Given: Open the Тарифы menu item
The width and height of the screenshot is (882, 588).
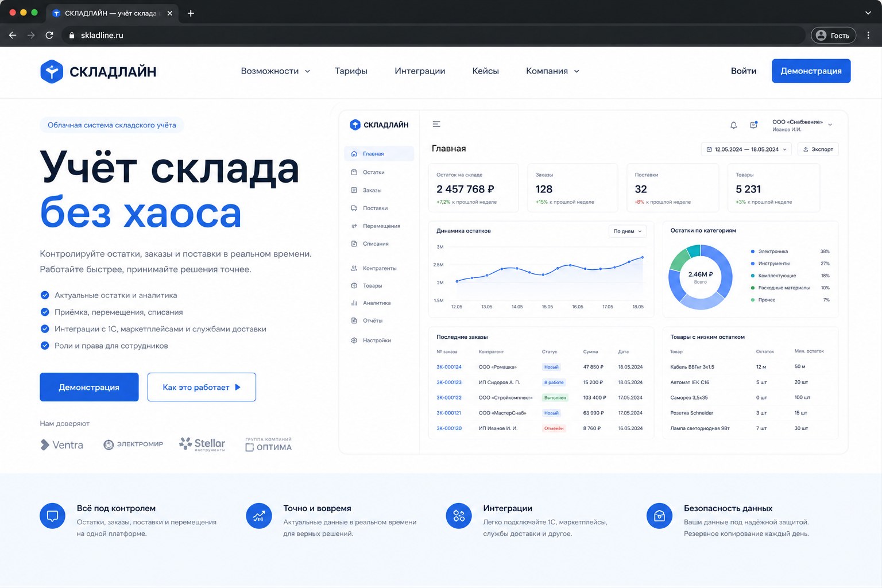Looking at the screenshot, I should 351,71.
